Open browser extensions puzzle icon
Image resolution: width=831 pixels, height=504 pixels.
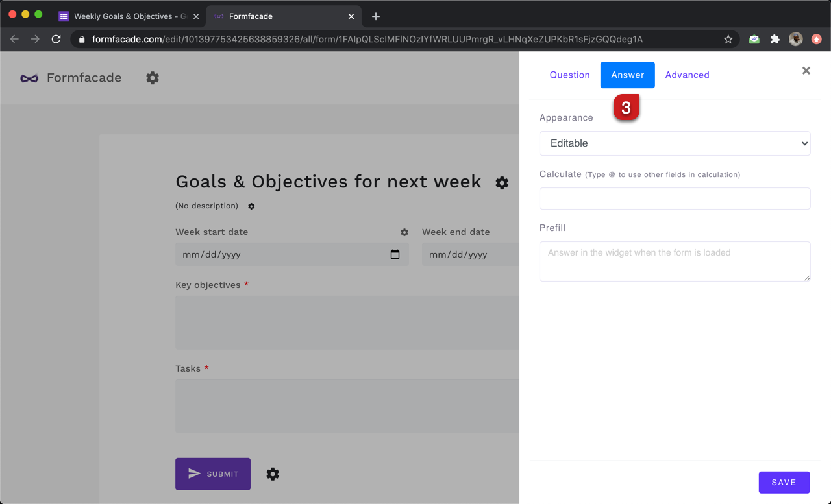(x=775, y=39)
